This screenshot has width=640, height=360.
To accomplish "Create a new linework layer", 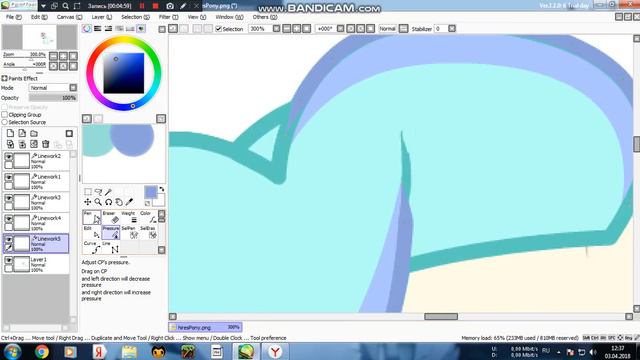I will [22, 133].
